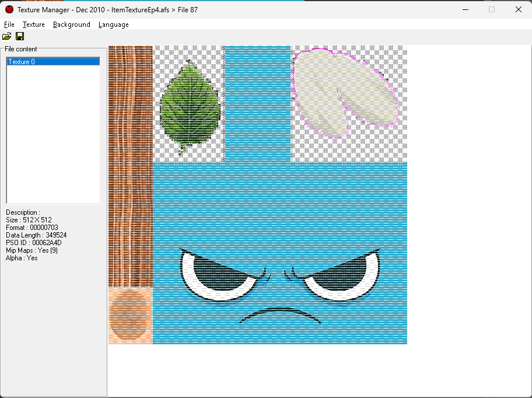The height and width of the screenshot is (398, 532).
Task: Click the 'Alpha : Yes' text
Action: (22, 258)
